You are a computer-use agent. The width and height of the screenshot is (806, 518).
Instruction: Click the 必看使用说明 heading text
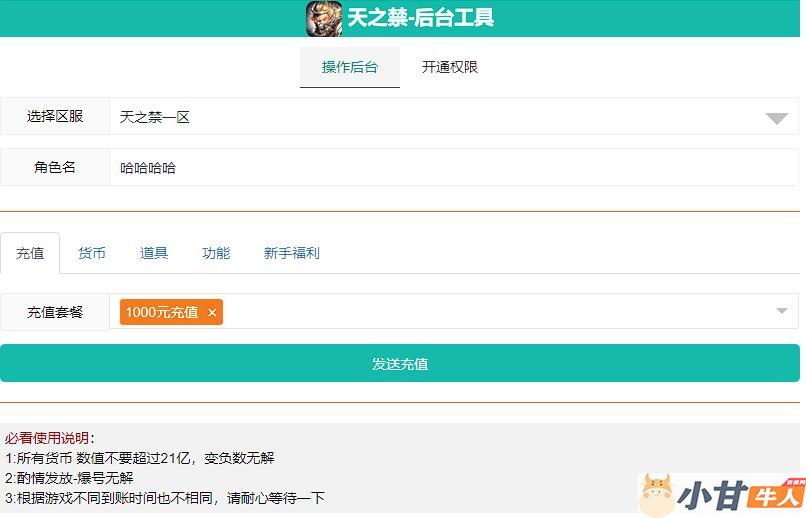[x=49, y=438]
